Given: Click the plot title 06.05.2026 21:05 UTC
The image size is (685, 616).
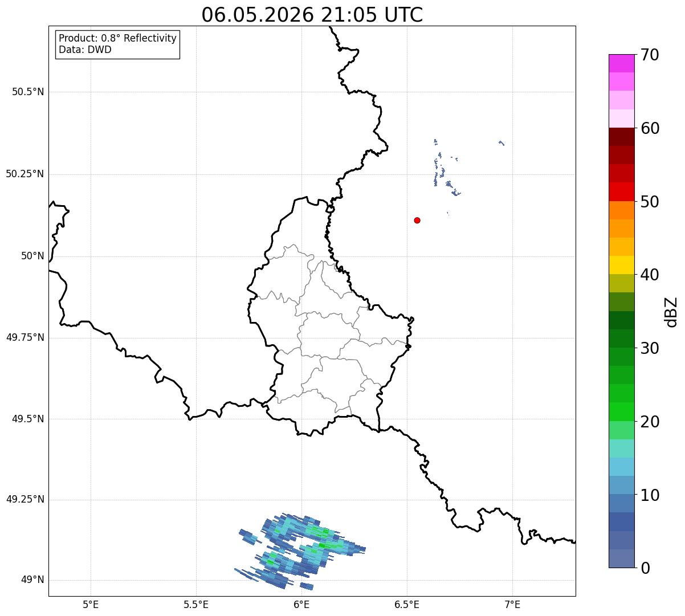Looking at the screenshot, I should 312,15.
